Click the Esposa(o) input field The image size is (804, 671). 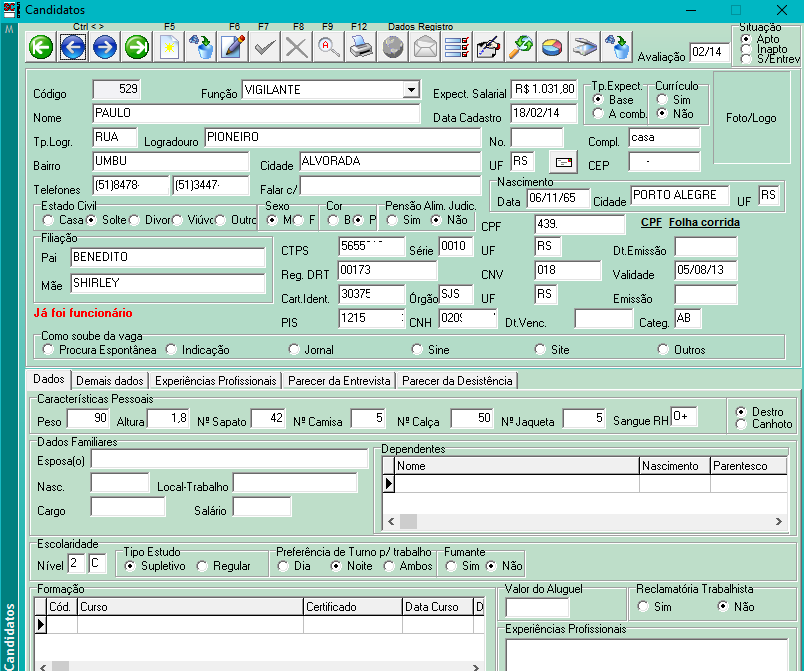230,459
